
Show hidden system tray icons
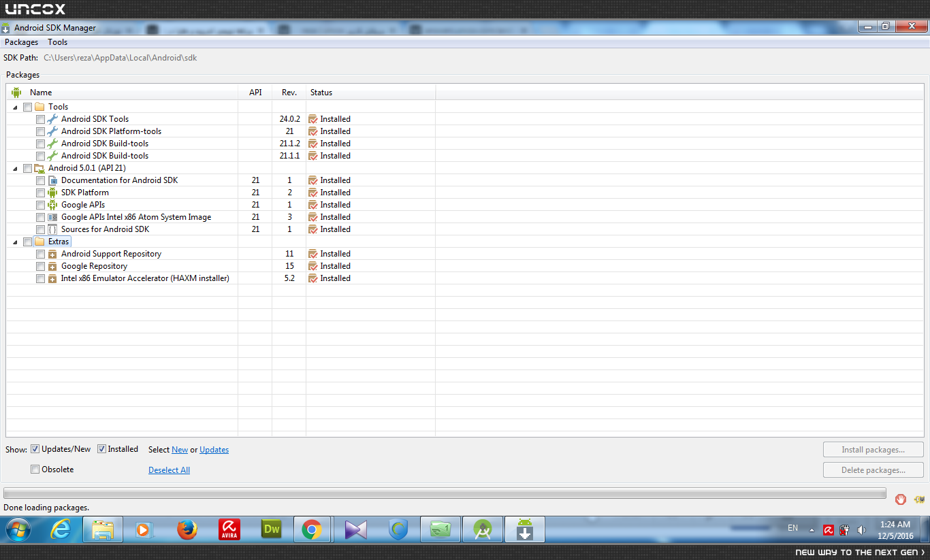pos(812,529)
